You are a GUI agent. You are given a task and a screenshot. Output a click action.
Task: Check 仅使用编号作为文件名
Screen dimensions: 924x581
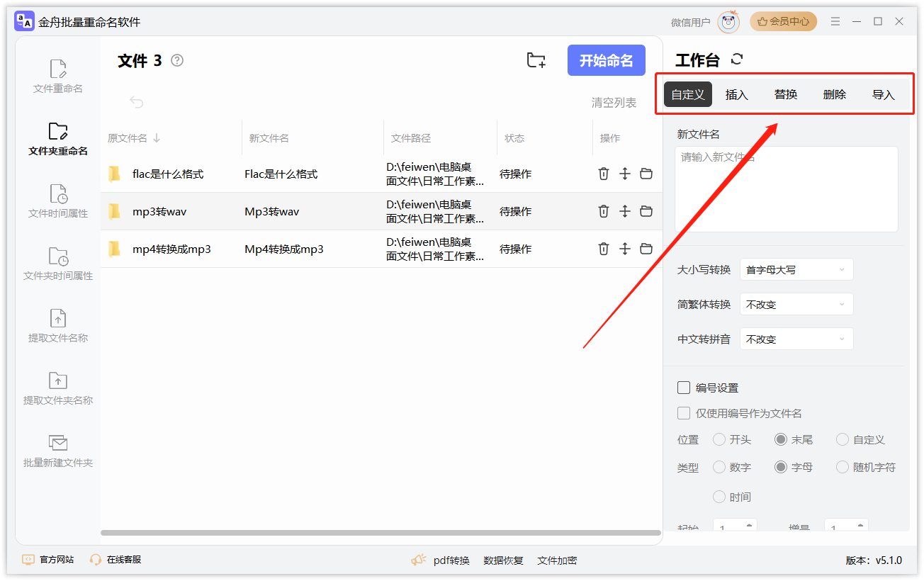[x=684, y=413]
